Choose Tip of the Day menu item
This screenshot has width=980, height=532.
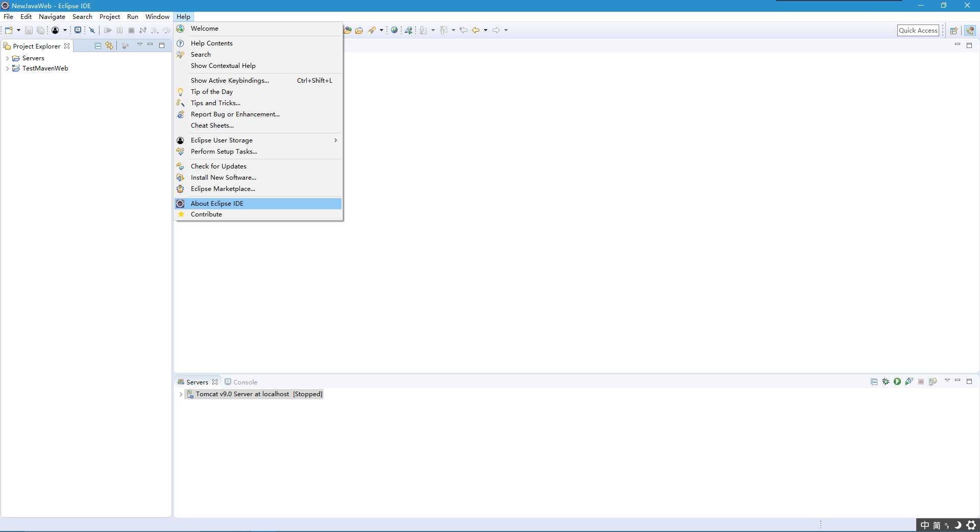[x=258, y=92]
